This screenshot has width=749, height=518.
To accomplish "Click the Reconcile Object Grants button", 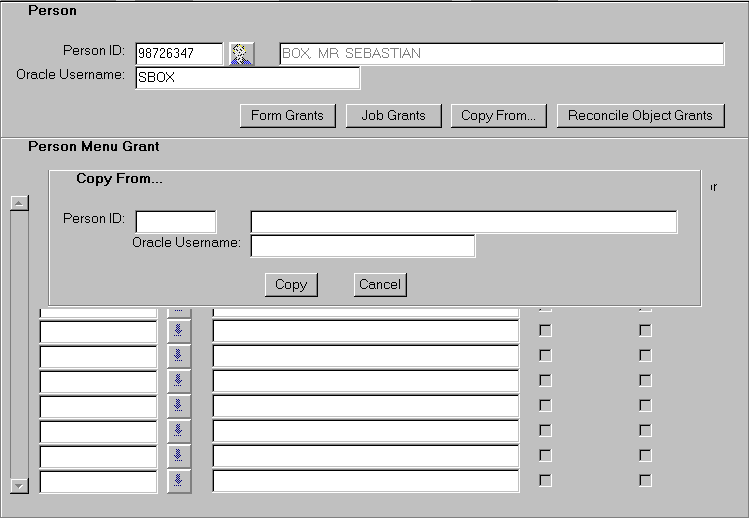I will [x=640, y=116].
